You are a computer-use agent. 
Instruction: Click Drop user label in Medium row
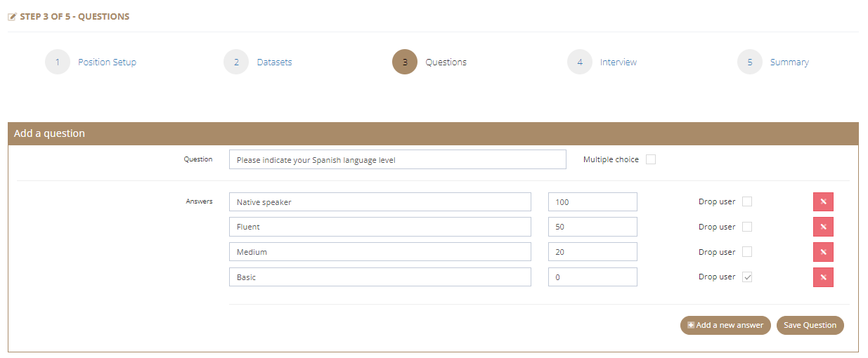pos(717,251)
